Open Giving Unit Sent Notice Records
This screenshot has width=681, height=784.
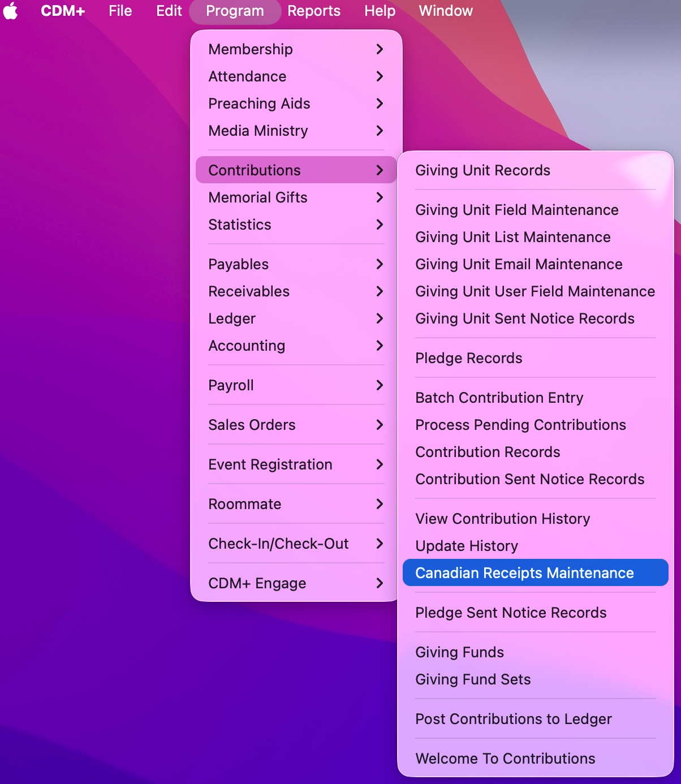536,318
